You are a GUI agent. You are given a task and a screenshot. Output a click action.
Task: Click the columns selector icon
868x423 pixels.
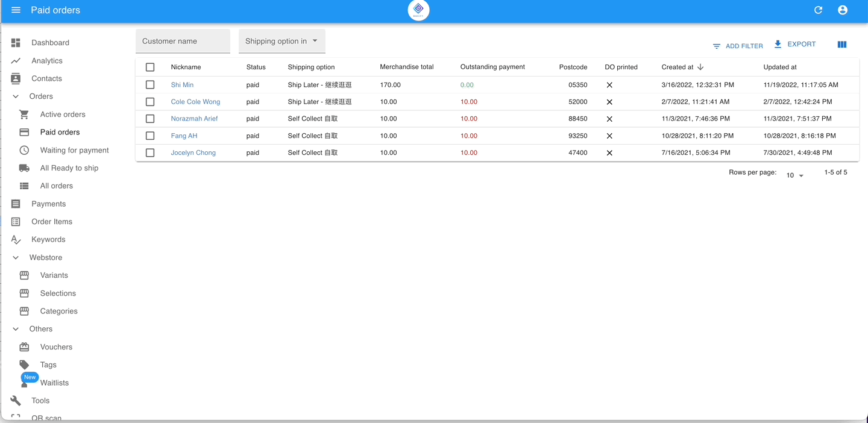pos(842,45)
